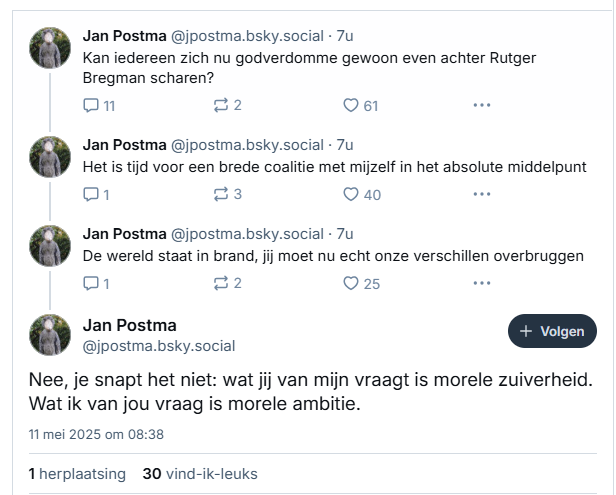Open the Jan Postma name on second post
616x495 pixels.
pos(125,145)
